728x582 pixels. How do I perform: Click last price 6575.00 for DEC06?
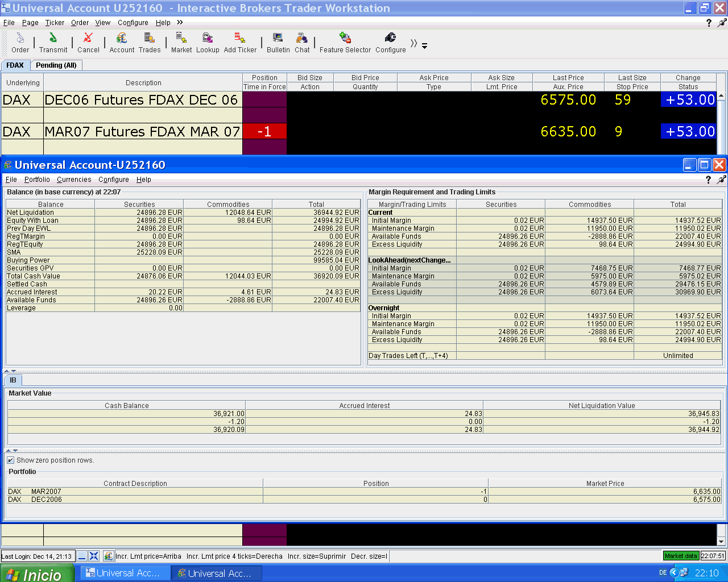[568, 99]
